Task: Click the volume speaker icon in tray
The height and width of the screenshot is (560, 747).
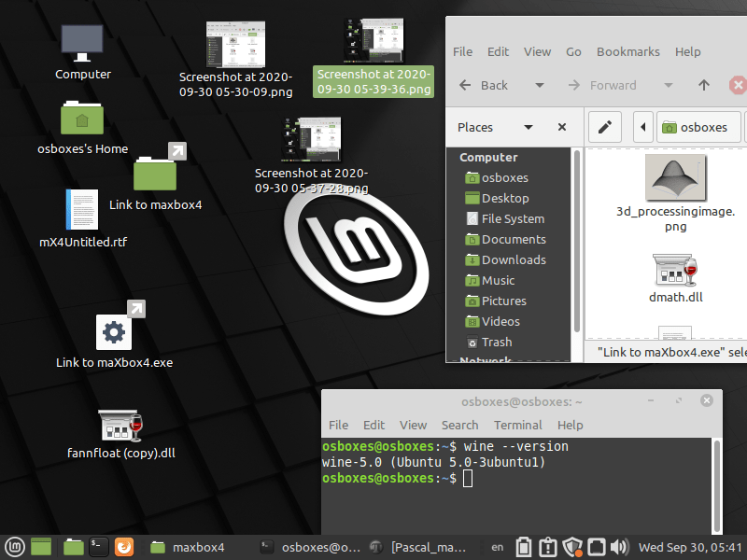Action: (x=618, y=547)
